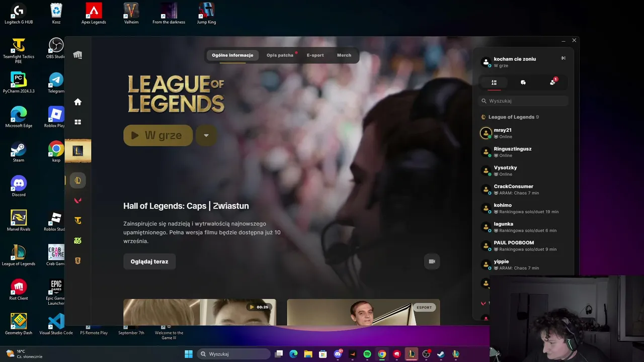Select friend Ringusztingusz in the list
644x362 pixels.
pyautogui.click(x=523, y=152)
